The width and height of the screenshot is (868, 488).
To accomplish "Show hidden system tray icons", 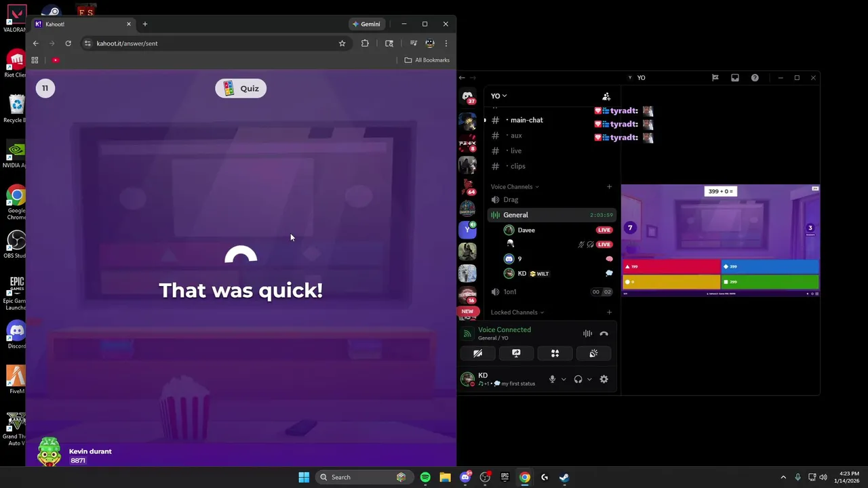I will click(783, 477).
